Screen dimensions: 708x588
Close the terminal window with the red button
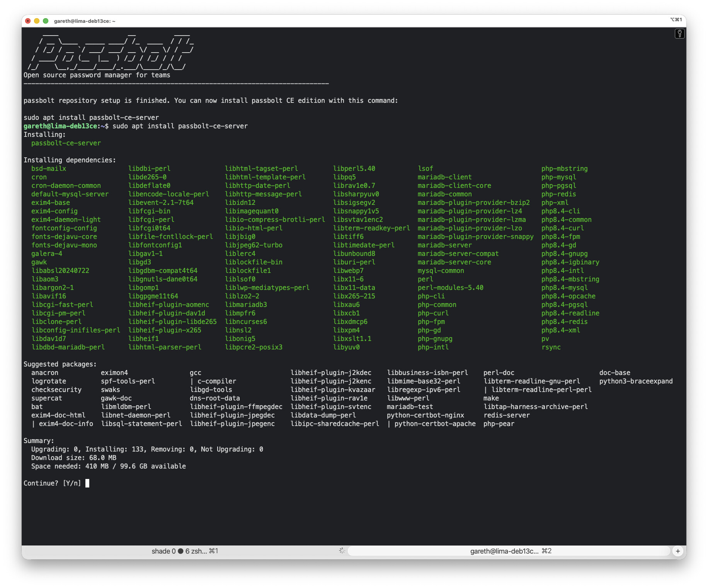pyautogui.click(x=28, y=21)
